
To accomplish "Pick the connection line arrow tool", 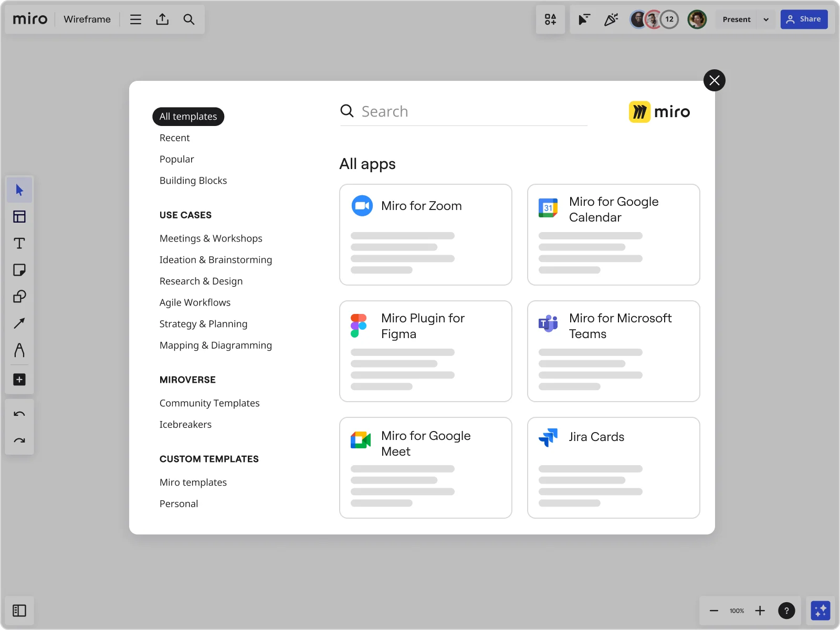I will [19, 323].
